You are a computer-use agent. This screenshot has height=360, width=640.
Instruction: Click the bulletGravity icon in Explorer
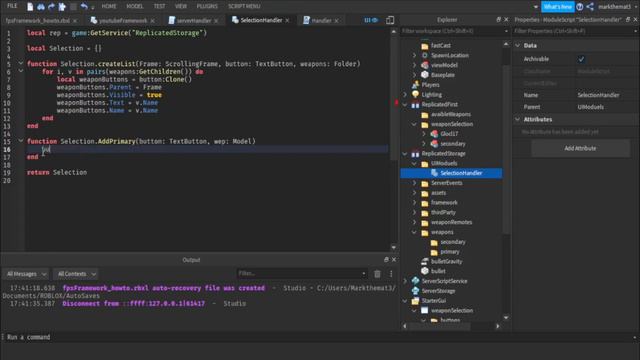425,261
